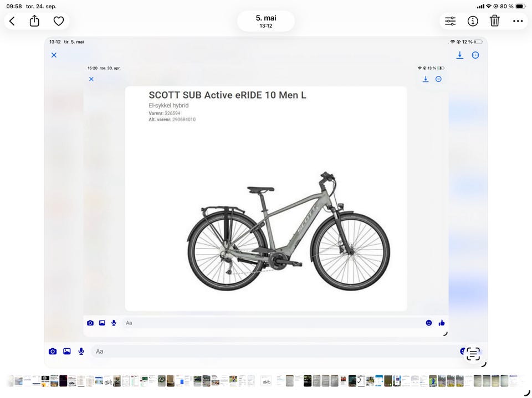Mark the photo as favorite with the heart
The height and width of the screenshot is (398, 532).
(59, 21)
